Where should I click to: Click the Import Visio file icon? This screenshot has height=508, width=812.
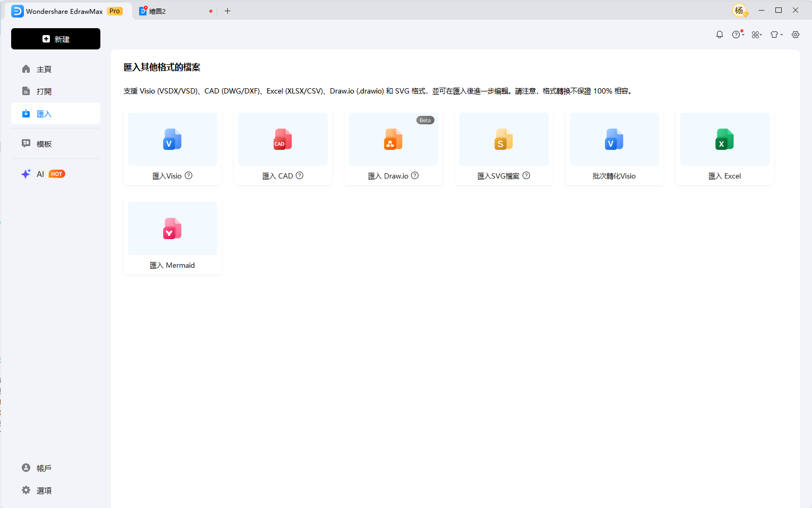tap(172, 139)
